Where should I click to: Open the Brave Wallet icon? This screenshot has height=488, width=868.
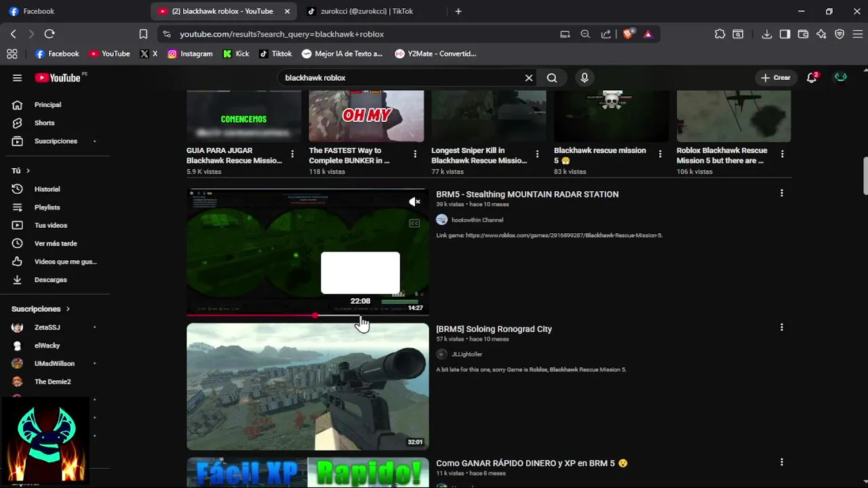tap(803, 34)
